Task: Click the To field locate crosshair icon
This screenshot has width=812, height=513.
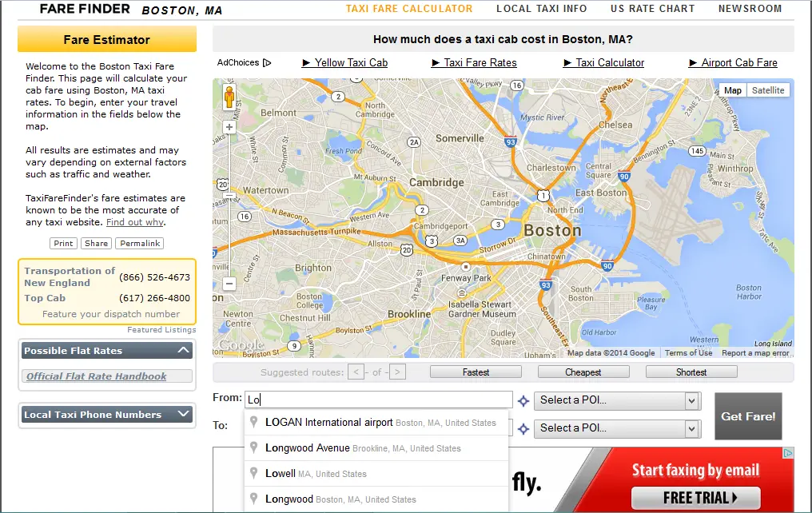Action: click(523, 429)
